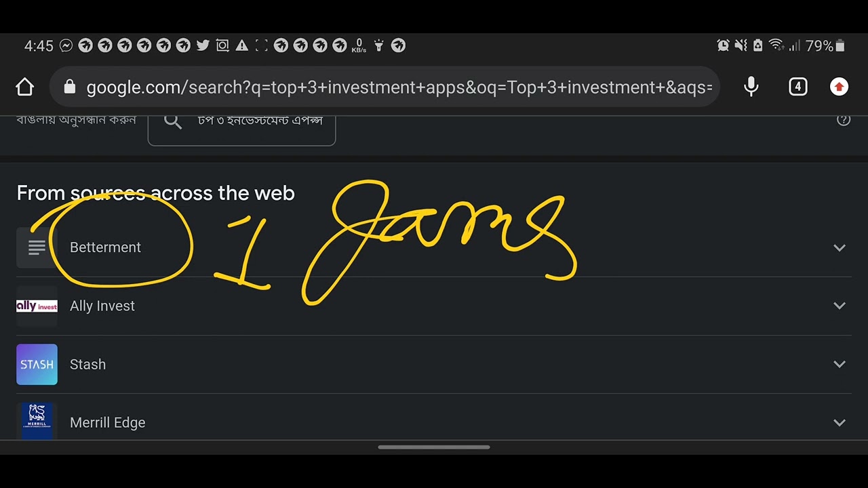Tap the 79% battery indicator
868x488 pixels.
(x=825, y=45)
